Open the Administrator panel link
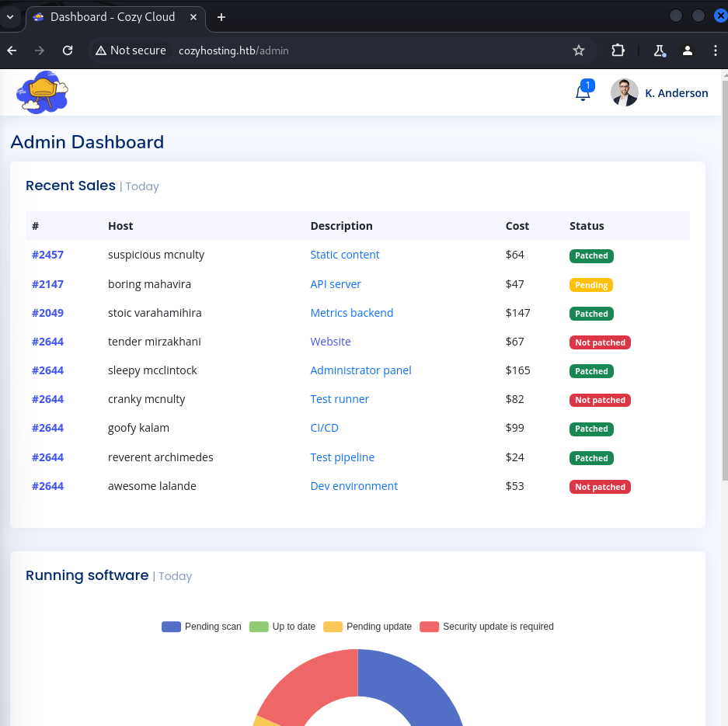Image resolution: width=728 pixels, height=726 pixels. click(x=361, y=370)
